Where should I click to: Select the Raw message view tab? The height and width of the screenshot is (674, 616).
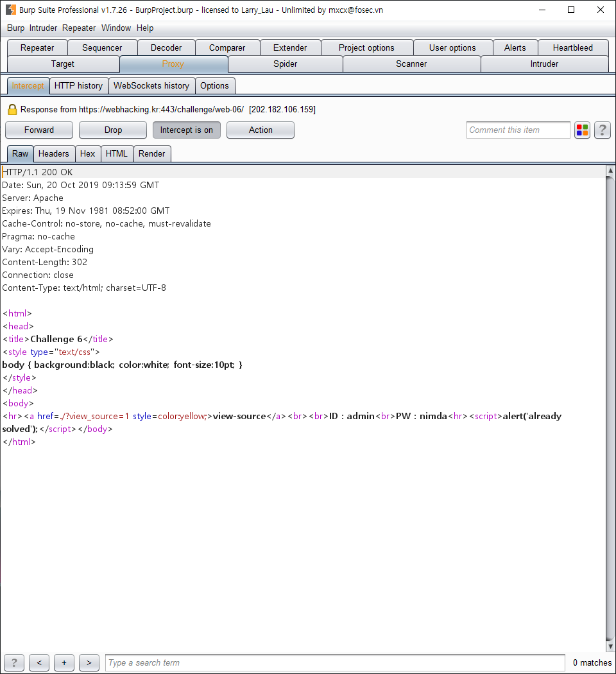20,154
